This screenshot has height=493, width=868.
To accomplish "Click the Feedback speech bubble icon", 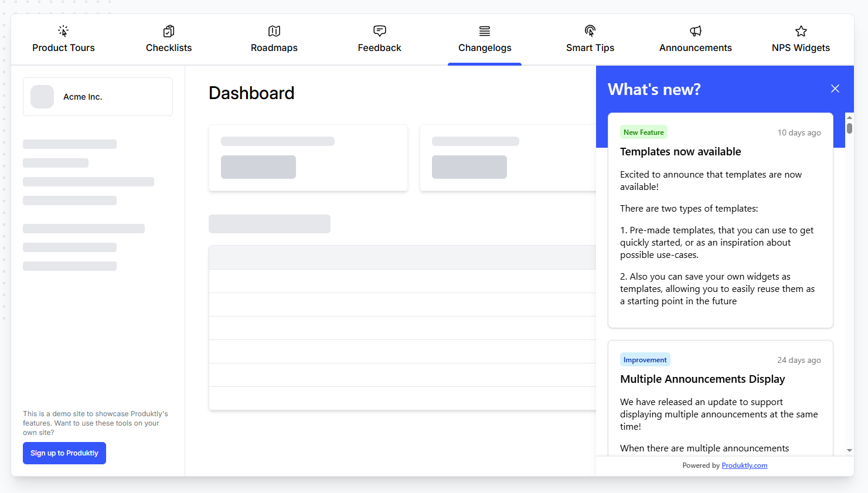I will (379, 30).
